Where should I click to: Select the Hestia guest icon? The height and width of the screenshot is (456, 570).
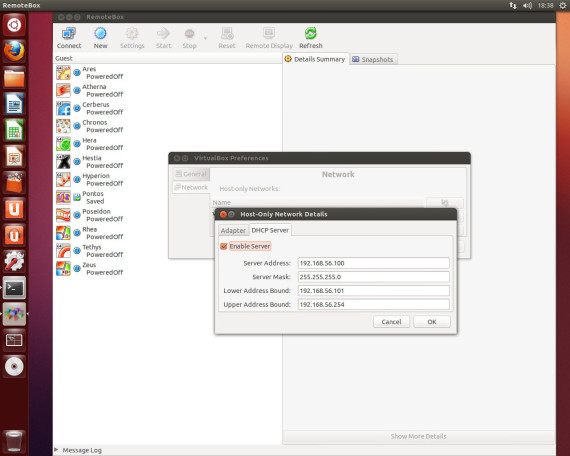(63, 162)
